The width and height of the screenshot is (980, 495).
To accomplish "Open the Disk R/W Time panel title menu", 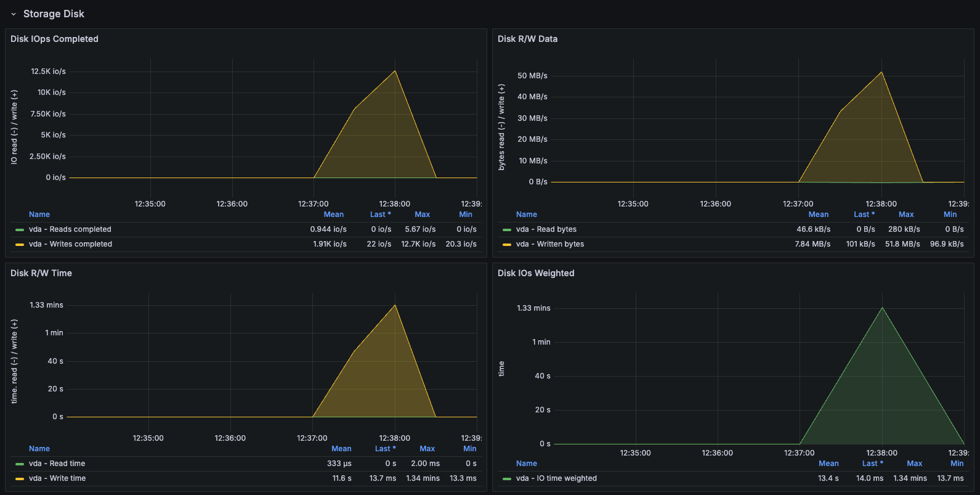I will click(41, 273).
